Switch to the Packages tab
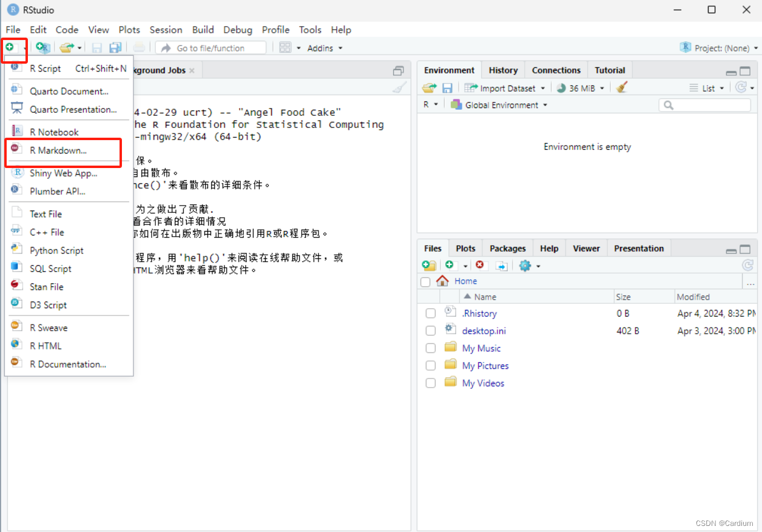The width and height of the screenshot is (762, 532). pyautogui.click(x=507, y=249)
